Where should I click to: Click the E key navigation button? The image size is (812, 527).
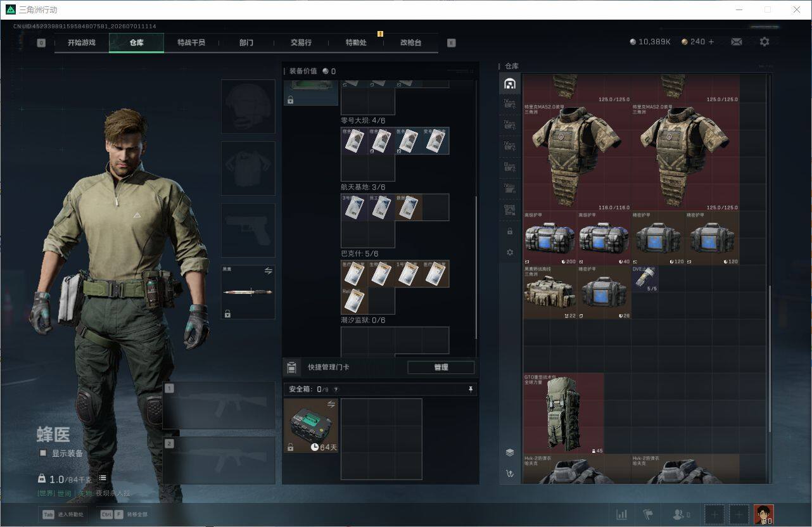tap(451, 43)
